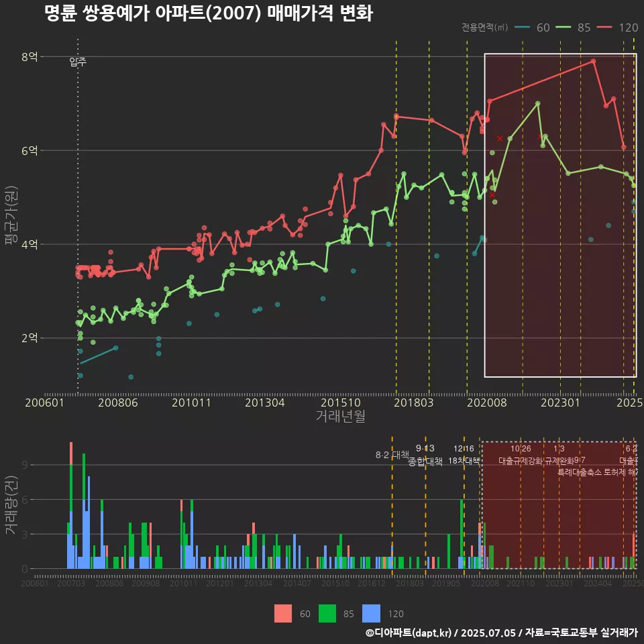
Task: Click the 1·3 규제완화 policy label
Action: [559, 455]
